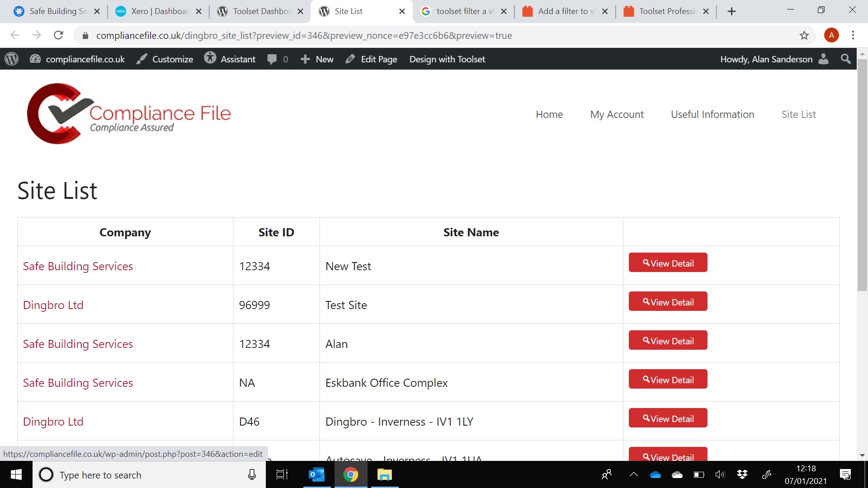Bookmark this page with star icon
Screen dimensions: 868x488
click(x=804, y=35)
